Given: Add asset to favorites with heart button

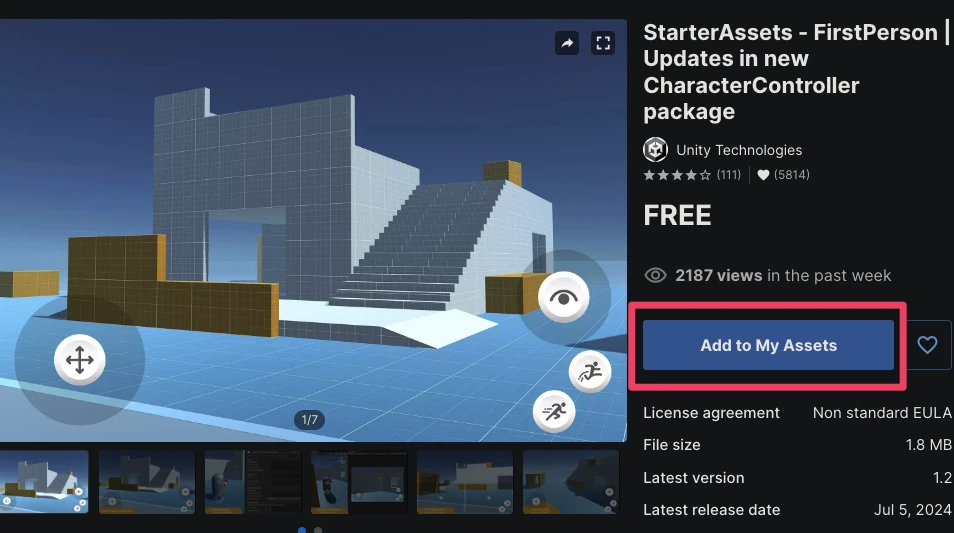Looking at the screenshot, I should click(x=927, y=345).
